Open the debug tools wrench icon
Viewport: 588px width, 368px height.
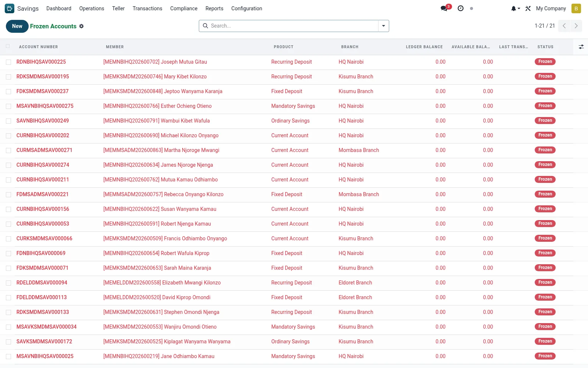click(x=528, y=8)
